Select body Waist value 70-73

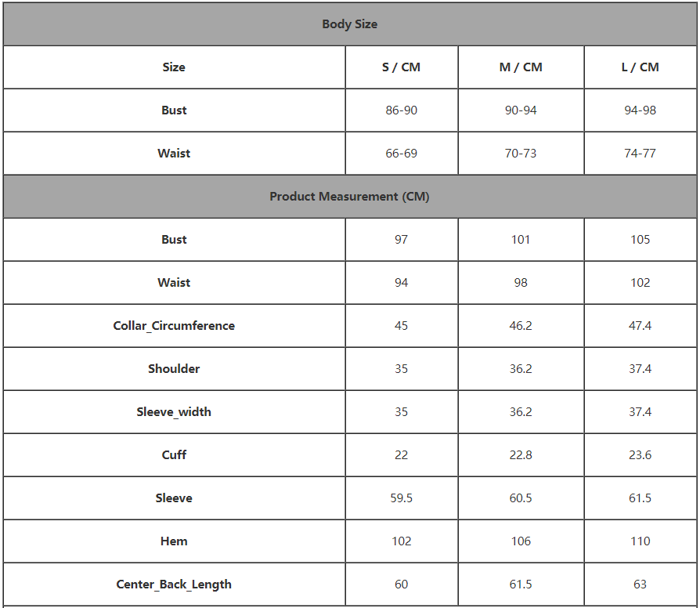pos(521,154)
